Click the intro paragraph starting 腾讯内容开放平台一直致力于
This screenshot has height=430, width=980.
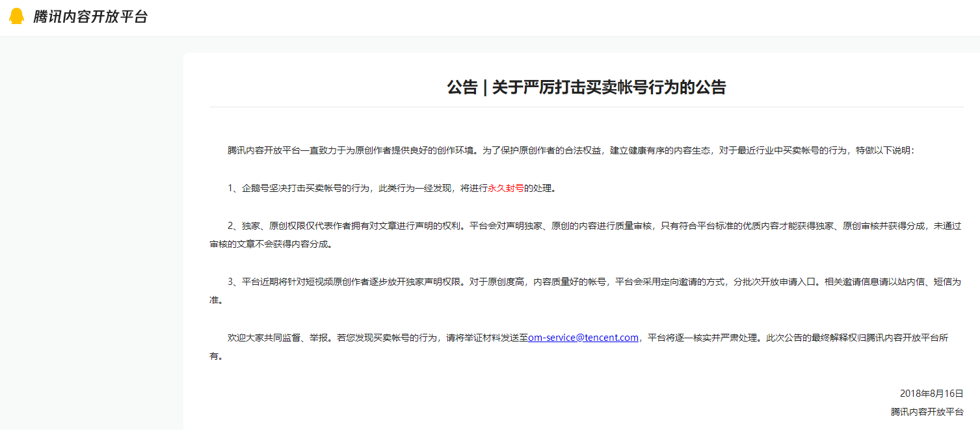tap(571, 150)
